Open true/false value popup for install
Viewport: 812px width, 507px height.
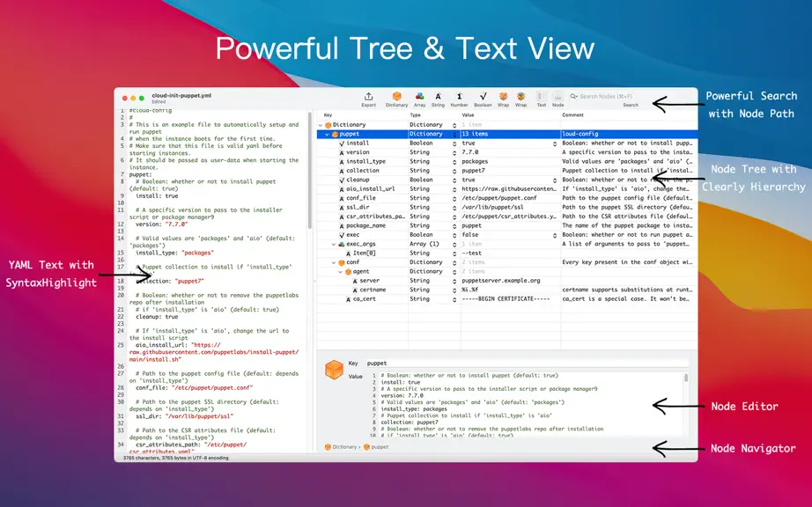[x=555, y=143]
